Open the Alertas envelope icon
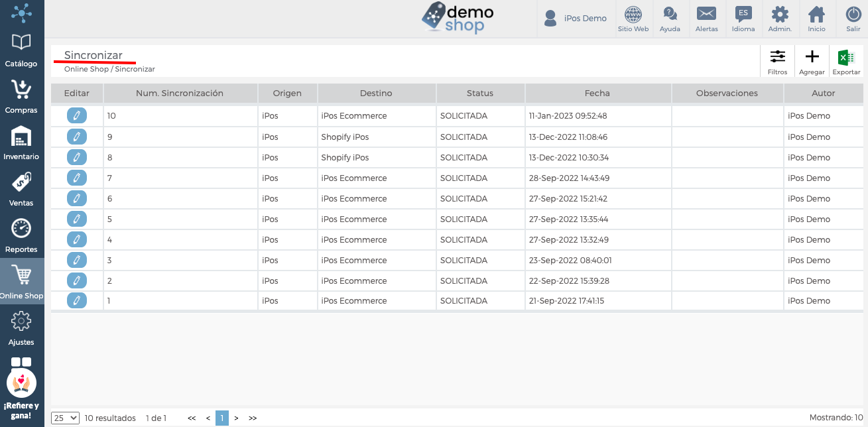This screenshot has width=868, height=427. coord(707,19)
